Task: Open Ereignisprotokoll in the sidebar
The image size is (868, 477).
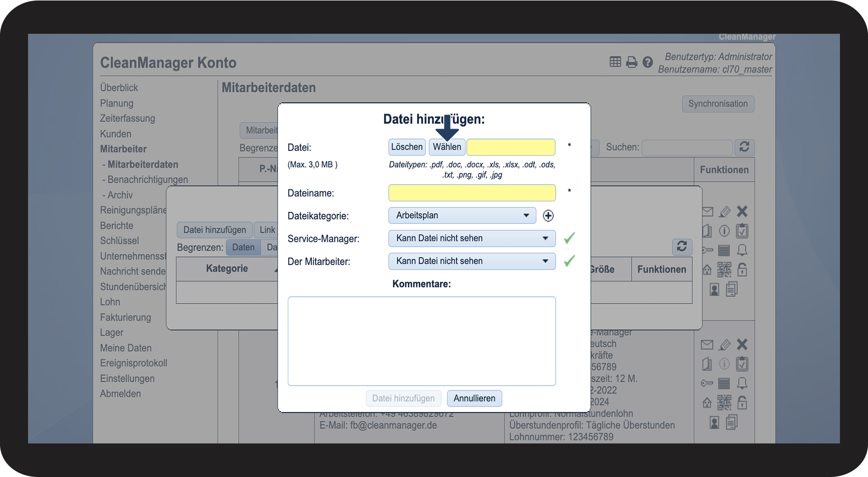Action: [x=134, y=363]
